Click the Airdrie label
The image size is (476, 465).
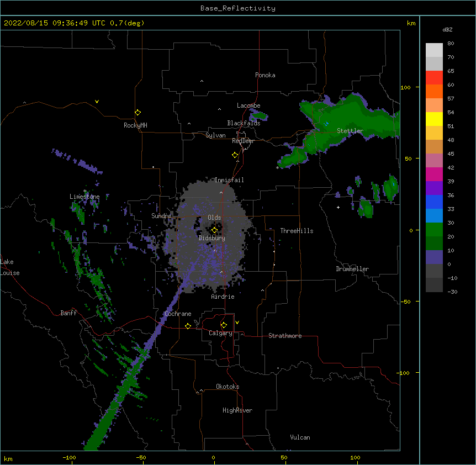coord(223,297)
